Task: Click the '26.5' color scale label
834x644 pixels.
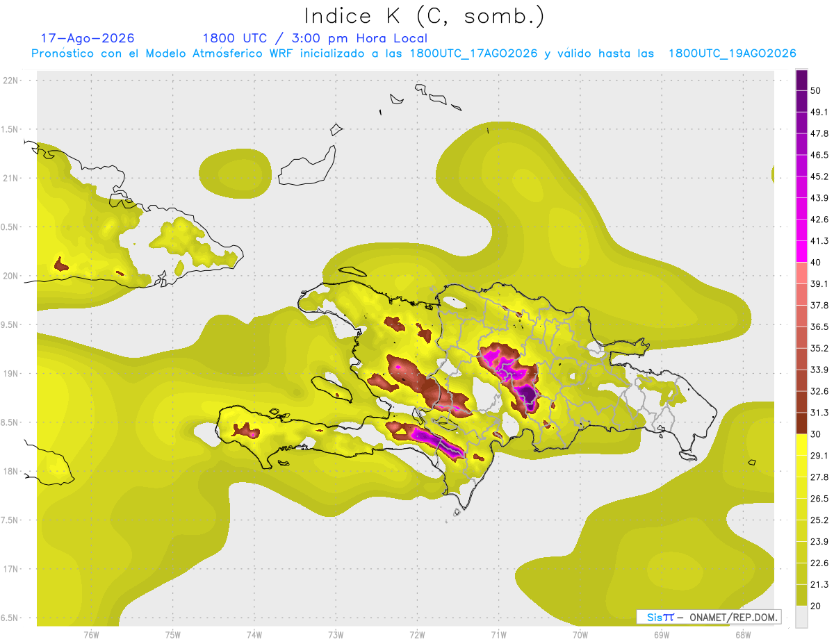Action: pos(819,499)
